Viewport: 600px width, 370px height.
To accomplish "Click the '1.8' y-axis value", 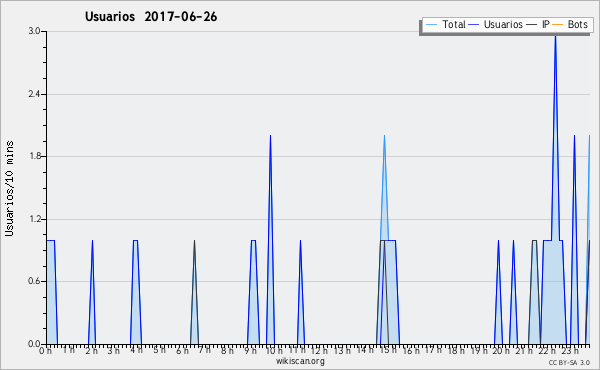I will (x=34, y=156).
